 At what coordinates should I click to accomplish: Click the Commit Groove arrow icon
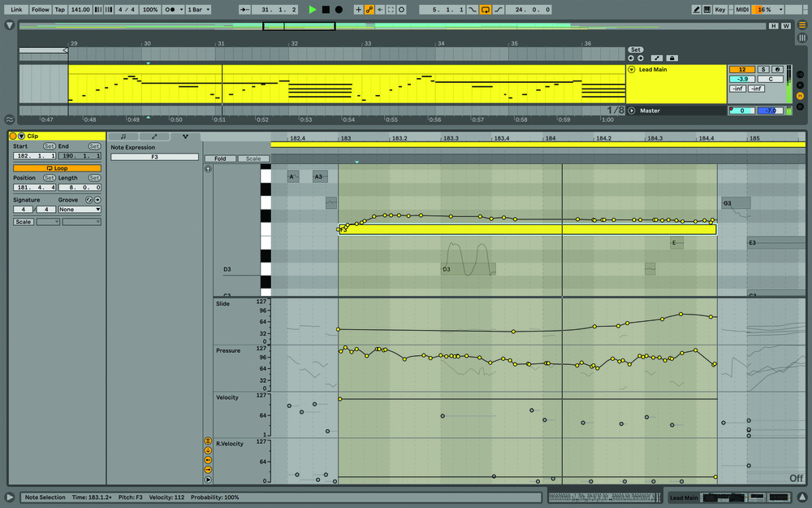(97, 200)
